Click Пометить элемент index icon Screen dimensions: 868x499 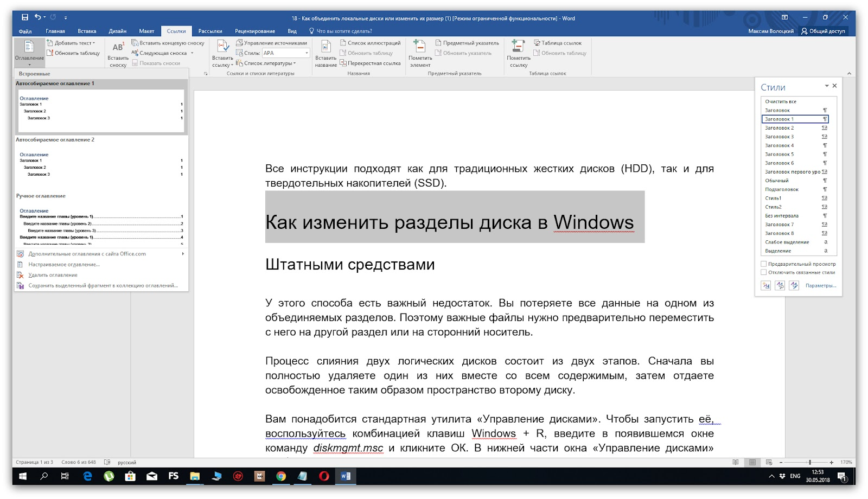(x=419, y=47)
